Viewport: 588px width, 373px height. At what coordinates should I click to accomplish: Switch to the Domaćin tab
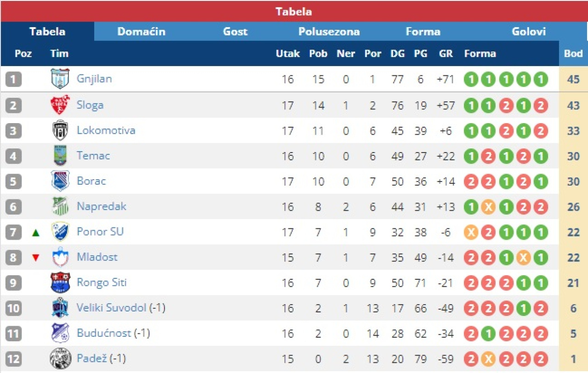(x=141, y=32)
